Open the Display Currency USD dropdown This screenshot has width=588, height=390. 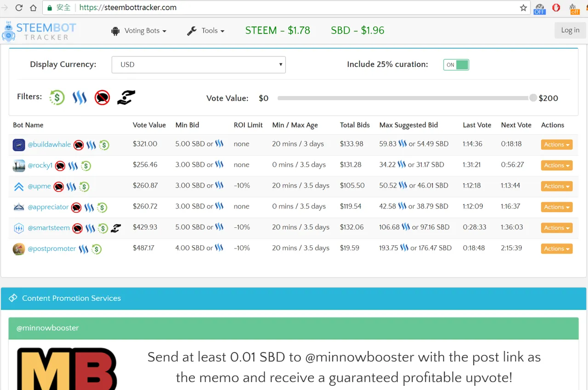198,65
